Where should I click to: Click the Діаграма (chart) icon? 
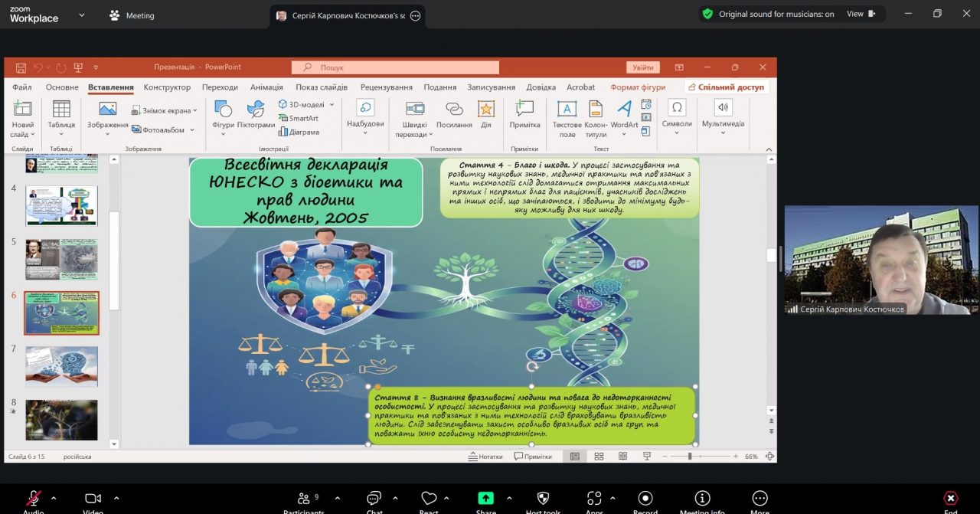click(283, 132)
